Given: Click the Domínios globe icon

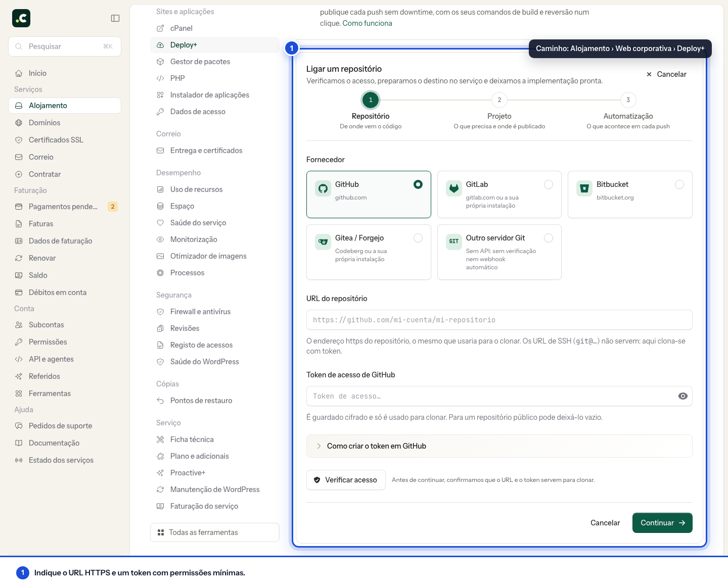Looking at the screenshot, I should pos(19,123).
